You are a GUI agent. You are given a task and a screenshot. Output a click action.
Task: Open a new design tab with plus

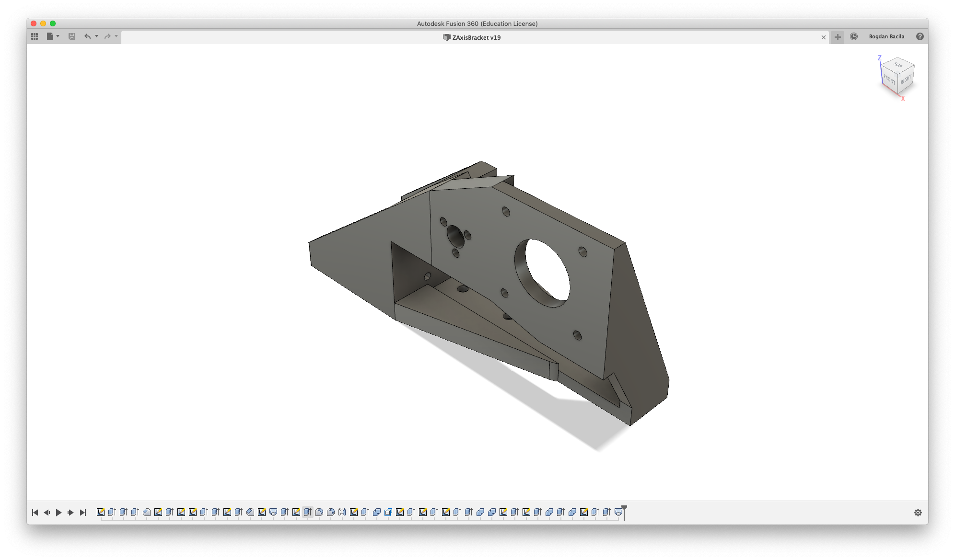[838, 37]
